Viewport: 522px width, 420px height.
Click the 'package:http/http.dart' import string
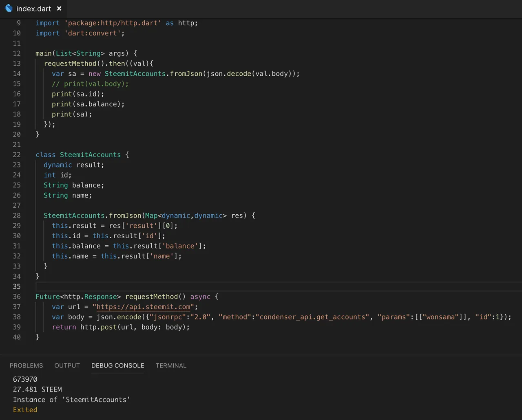pyautogui.click(x=113, y=23)
